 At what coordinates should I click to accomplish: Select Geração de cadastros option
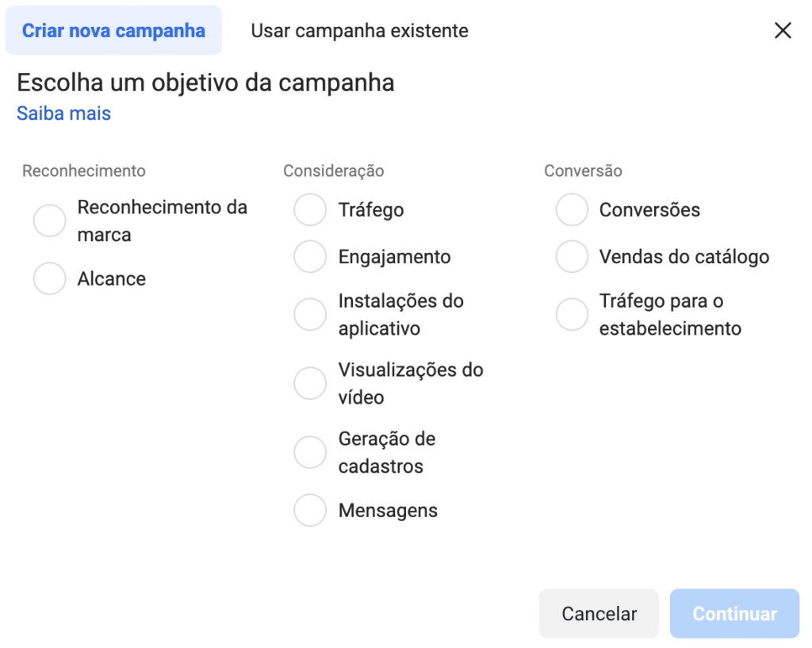pos(310,452)
